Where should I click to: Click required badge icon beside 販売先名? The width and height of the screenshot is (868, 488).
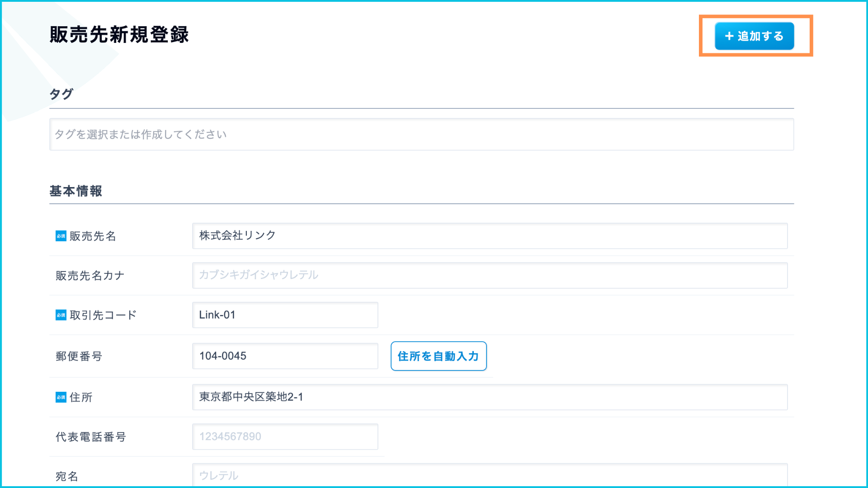[61, 236]
